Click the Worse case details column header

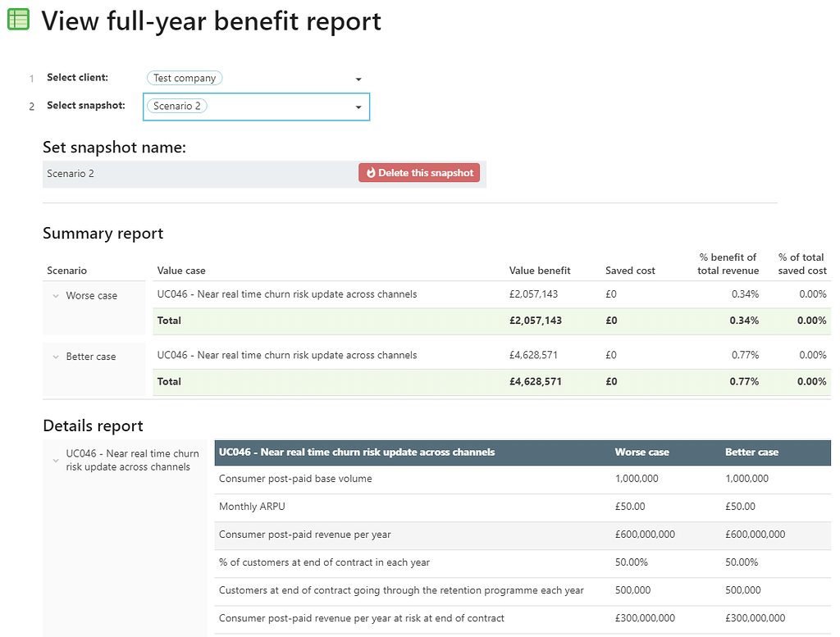click(641, 452)
